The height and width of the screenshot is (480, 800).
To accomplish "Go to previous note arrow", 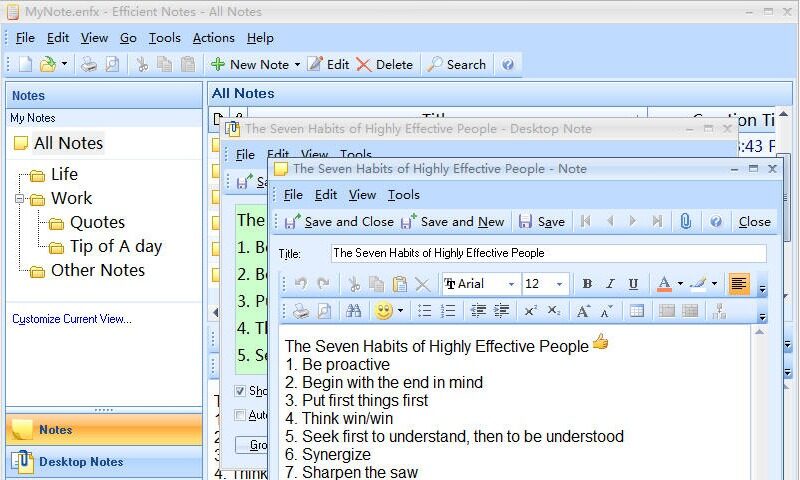I will coord(610,221).
